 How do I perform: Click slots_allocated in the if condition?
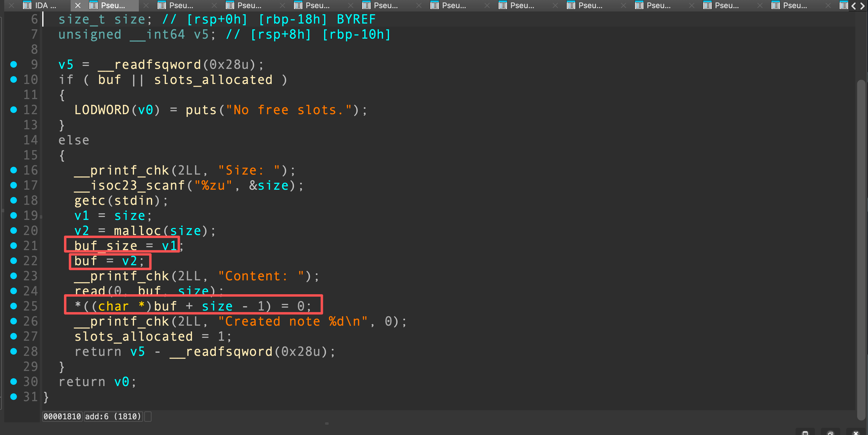coord(213,80)
